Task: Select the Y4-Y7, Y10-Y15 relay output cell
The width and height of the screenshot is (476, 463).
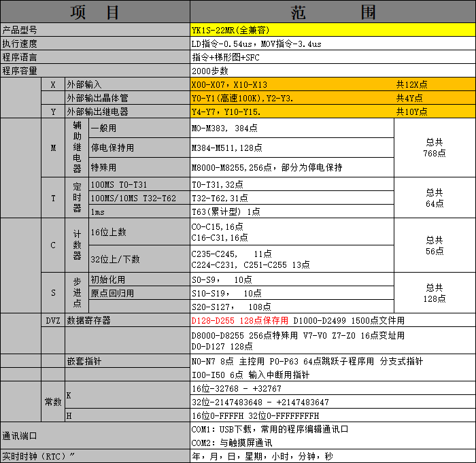Action: click(292, 112)
